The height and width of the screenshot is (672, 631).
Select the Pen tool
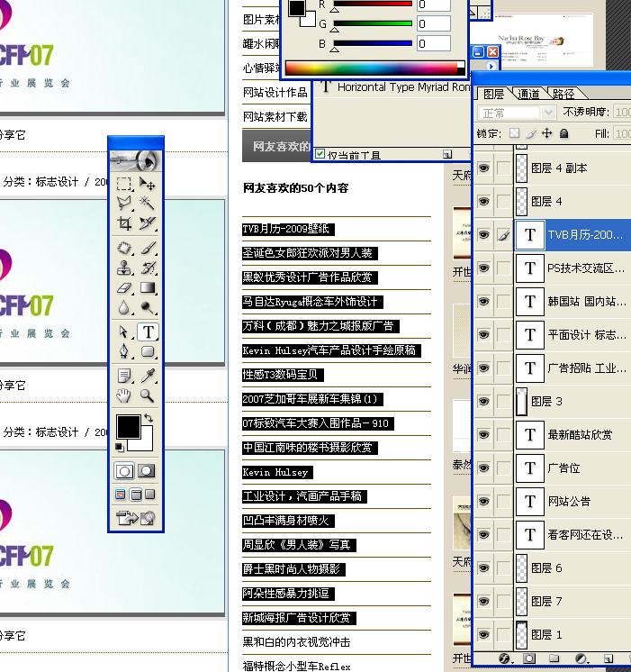pyautogui.click(x=124, y=351)
